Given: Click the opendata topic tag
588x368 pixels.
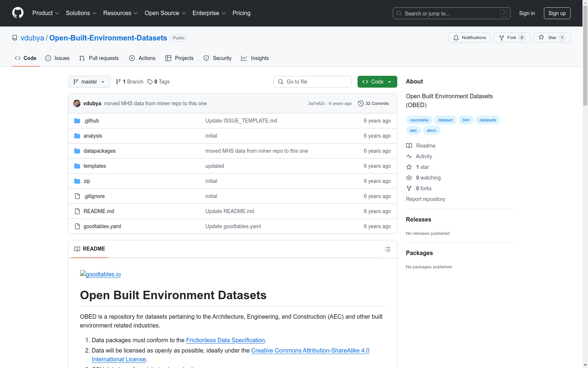Looking at the screenshot, I should click(x=419, y=120).
